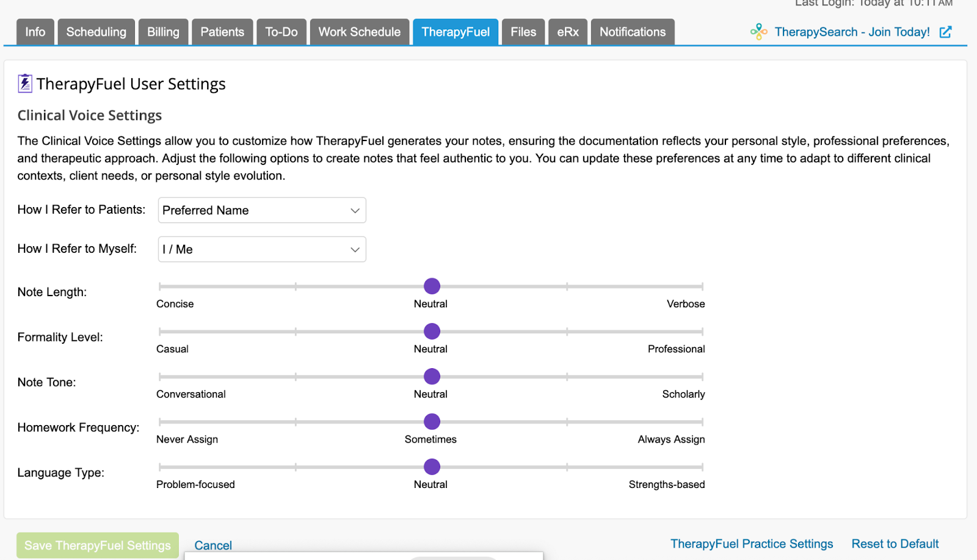Select the eRx tab
This screenshot has width=977, height=560.
point(567,32)
